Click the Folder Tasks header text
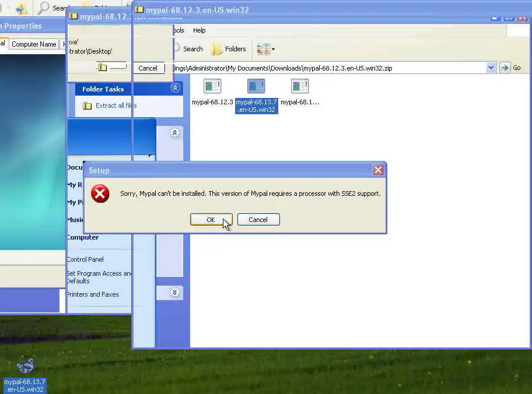 click(103, 89)
